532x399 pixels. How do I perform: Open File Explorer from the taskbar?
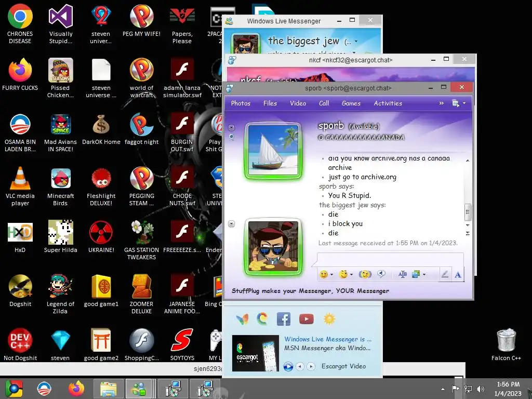pos(108,389)
